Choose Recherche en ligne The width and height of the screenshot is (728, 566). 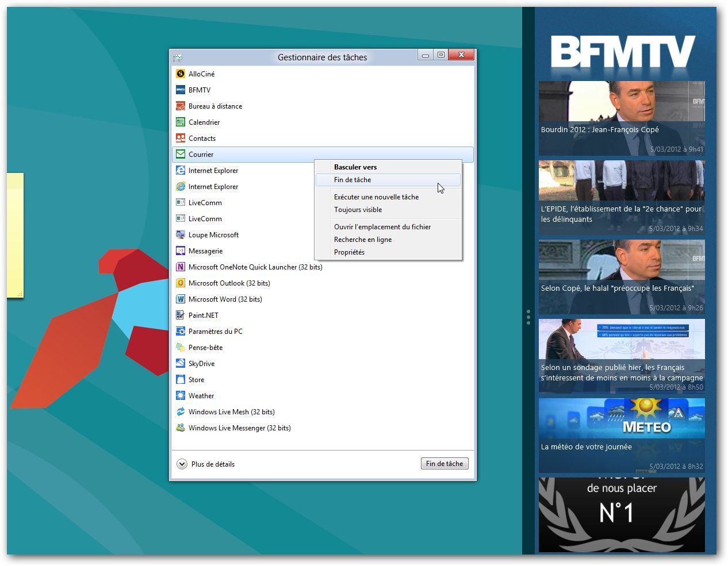388,240
